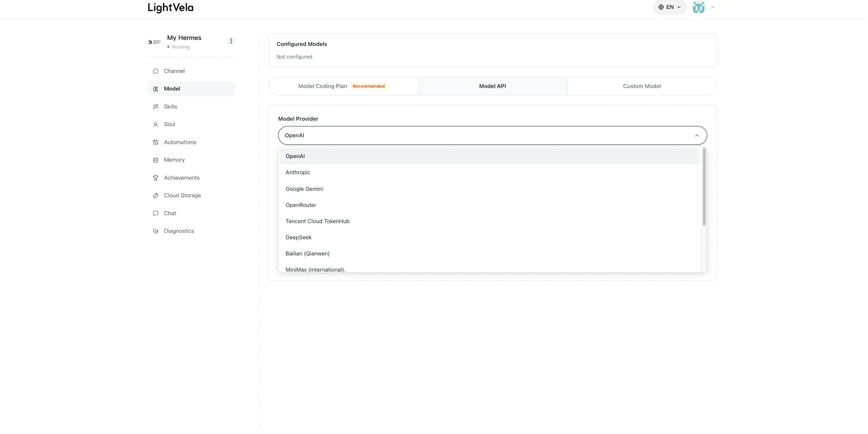Open the My Hermes three-dot menu

pos(231,41)
